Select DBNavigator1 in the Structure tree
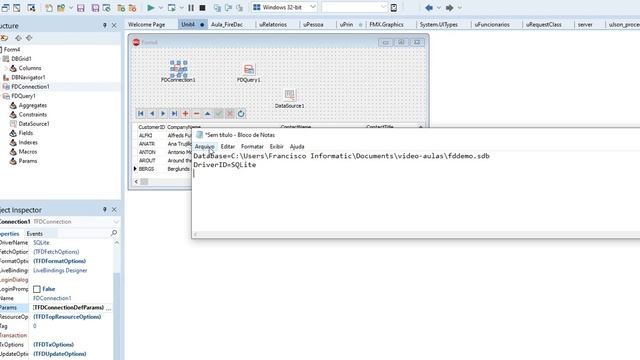 pyautogui.click(x=28, y=77)
